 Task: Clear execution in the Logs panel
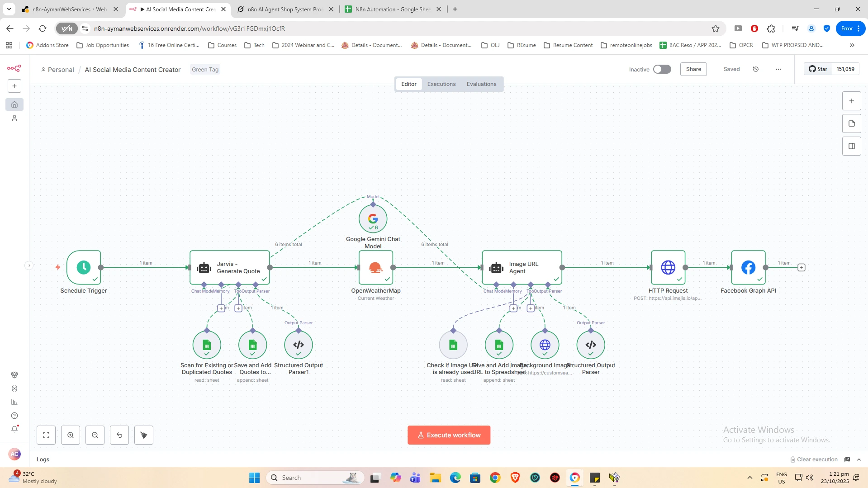point(814,460)
